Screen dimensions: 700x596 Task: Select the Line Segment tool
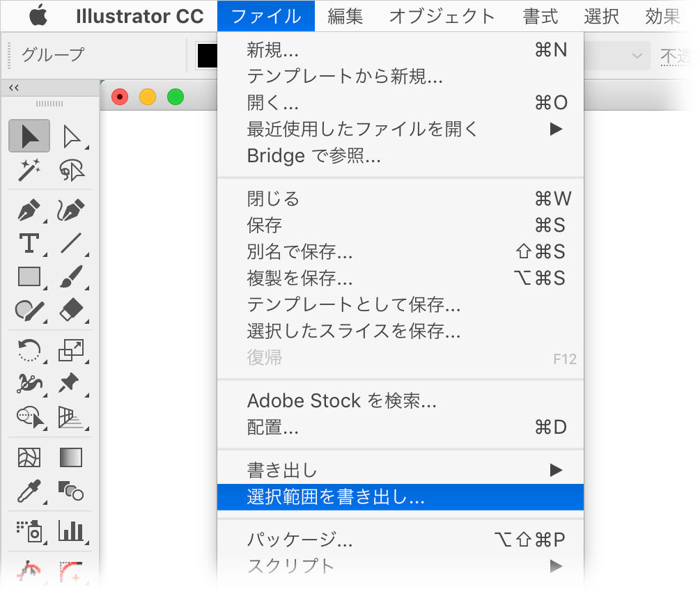point(72,244)
